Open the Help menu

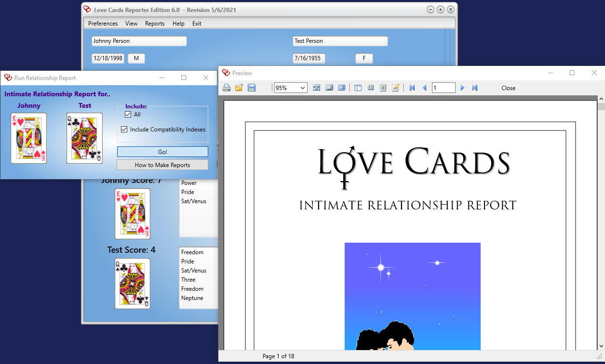(178, 23)
